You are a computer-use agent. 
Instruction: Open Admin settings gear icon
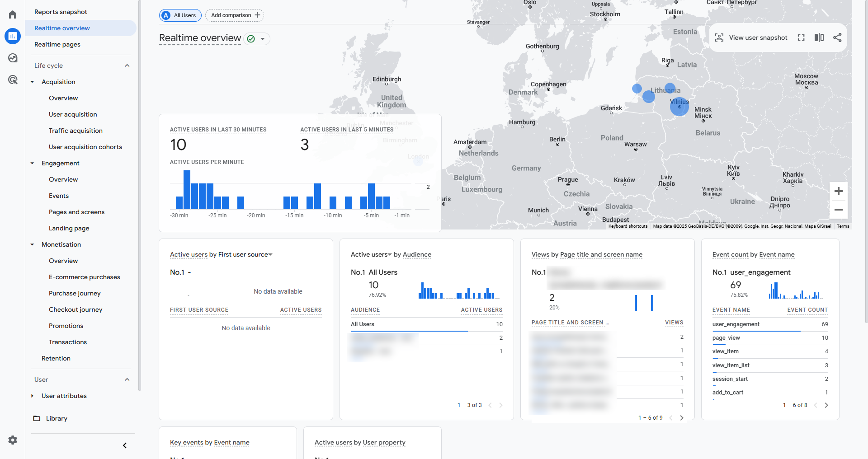pos(13,440)
